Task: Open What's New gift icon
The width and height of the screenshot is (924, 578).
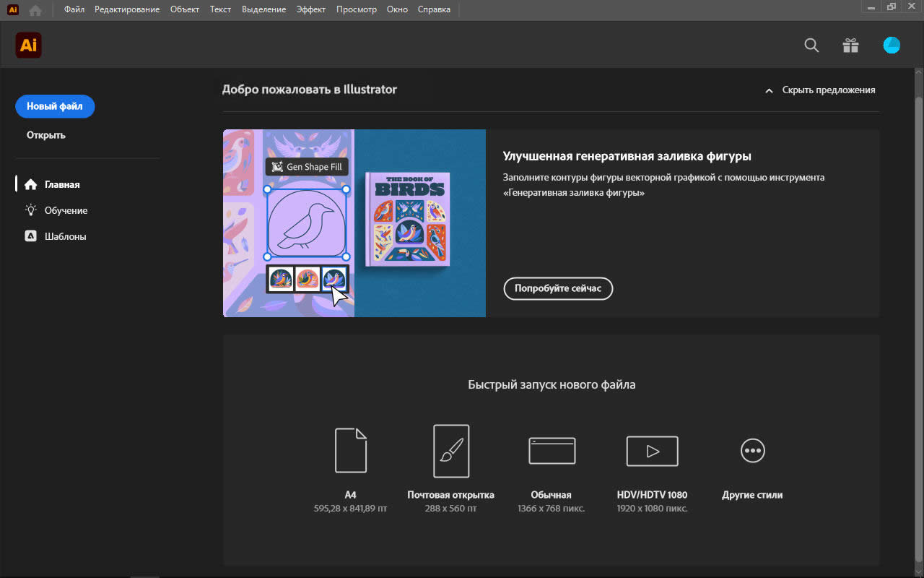Action: 850,46
